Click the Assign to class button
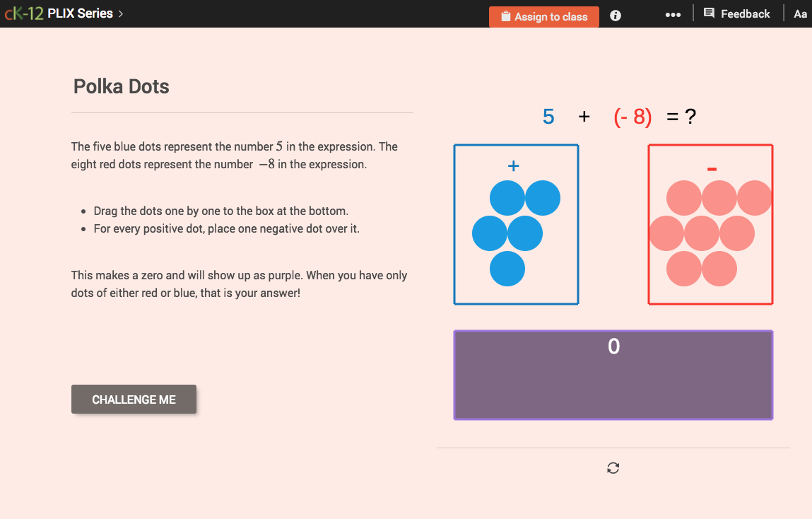The height and width of the screenshot is (519, 812). (x=543, y=16)
